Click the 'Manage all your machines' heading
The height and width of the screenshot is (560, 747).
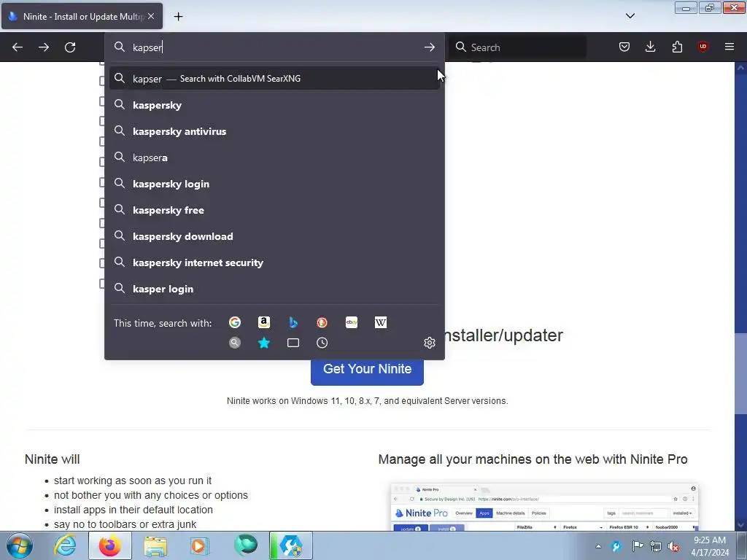(533, 459)
